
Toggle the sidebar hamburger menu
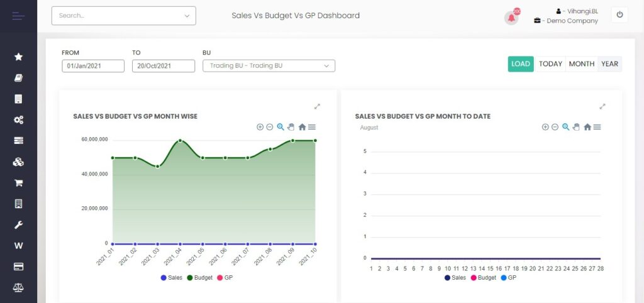tap(18, 16)
